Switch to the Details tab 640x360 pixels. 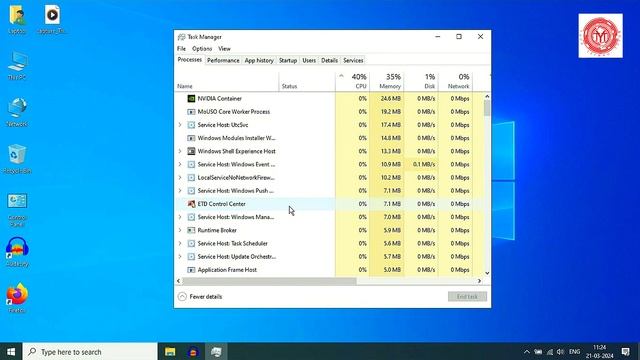pyautogui.click(x=329, y=60)
